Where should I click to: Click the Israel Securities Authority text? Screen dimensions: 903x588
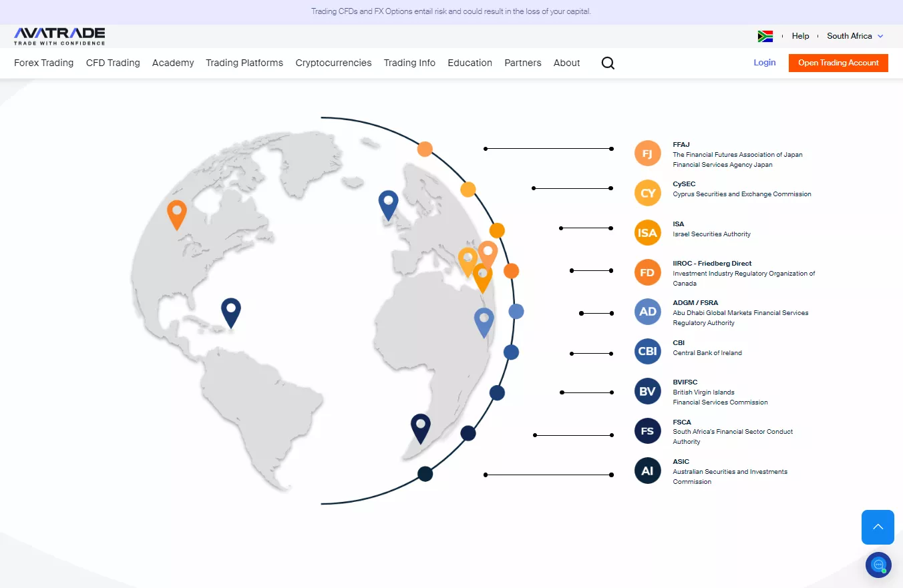coord(712,234)
